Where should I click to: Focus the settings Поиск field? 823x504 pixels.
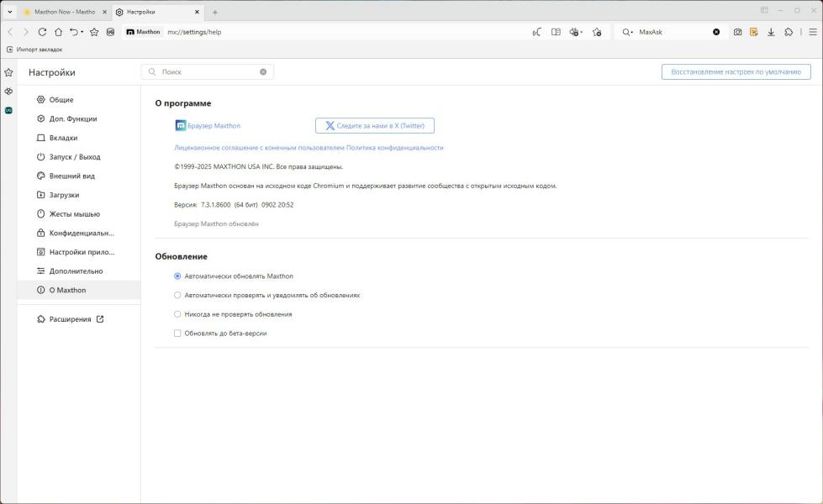click(208, 72)
